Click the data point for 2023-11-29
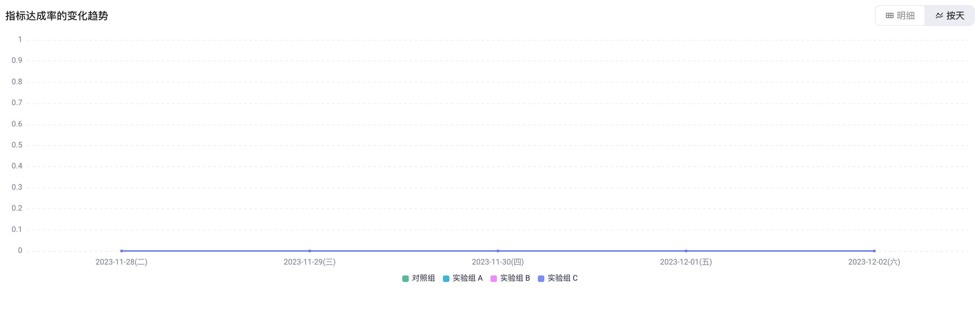The image size is (980, 320). (x=310, y=251)
